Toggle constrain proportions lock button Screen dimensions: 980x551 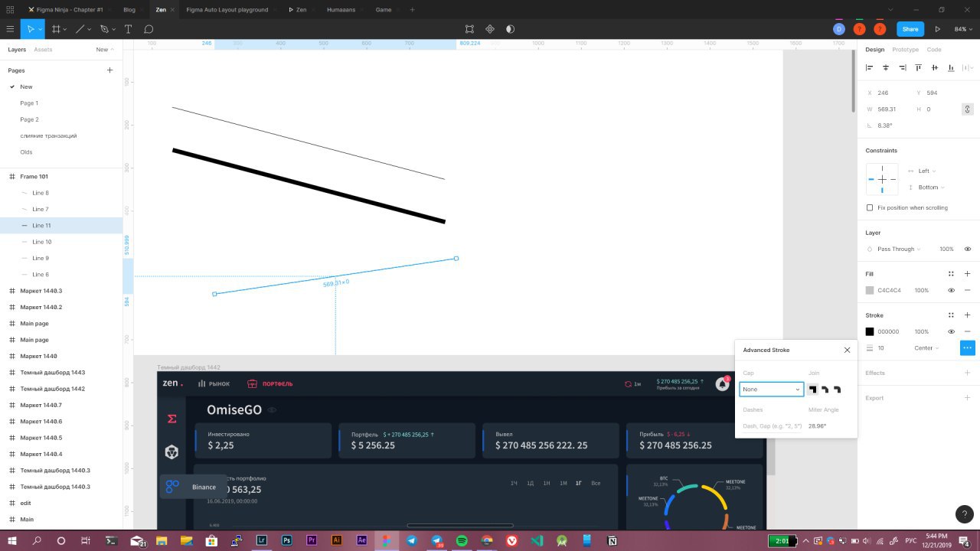[968, 109]
